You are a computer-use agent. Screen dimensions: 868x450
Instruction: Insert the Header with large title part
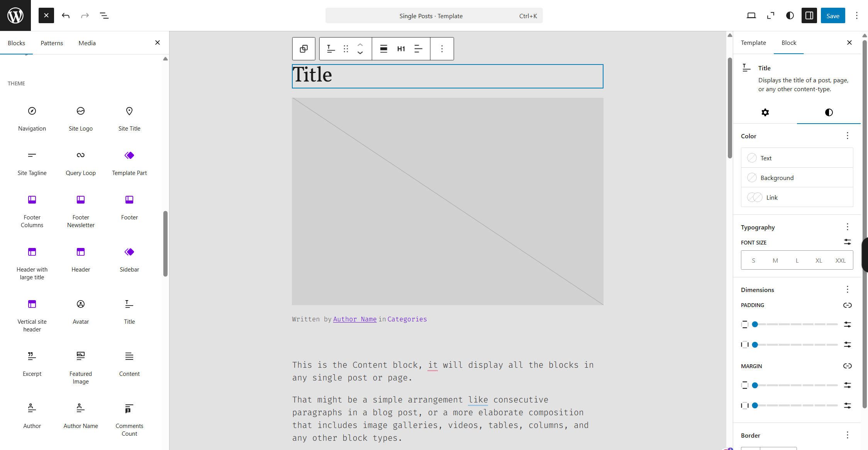[32, 264]
